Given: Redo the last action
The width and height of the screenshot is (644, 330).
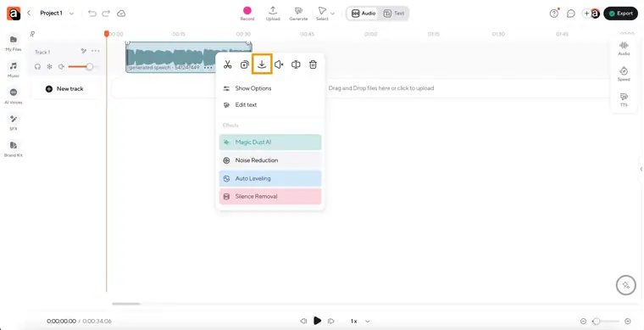Looking at the screenshot, I should pyautogui.click(x=106, y=14).
